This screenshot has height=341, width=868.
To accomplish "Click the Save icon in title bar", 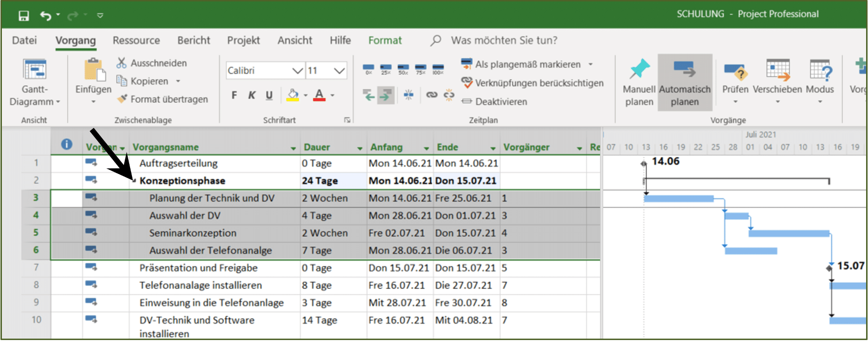I will pyautogui.click(x=23, y=16).
